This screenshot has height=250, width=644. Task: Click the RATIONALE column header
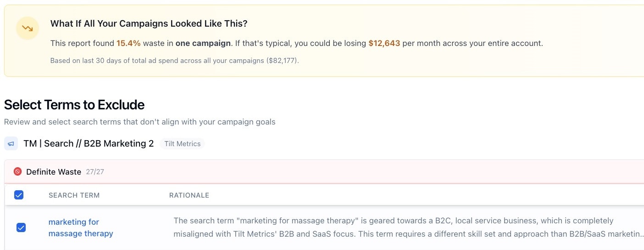coord(189,195)
